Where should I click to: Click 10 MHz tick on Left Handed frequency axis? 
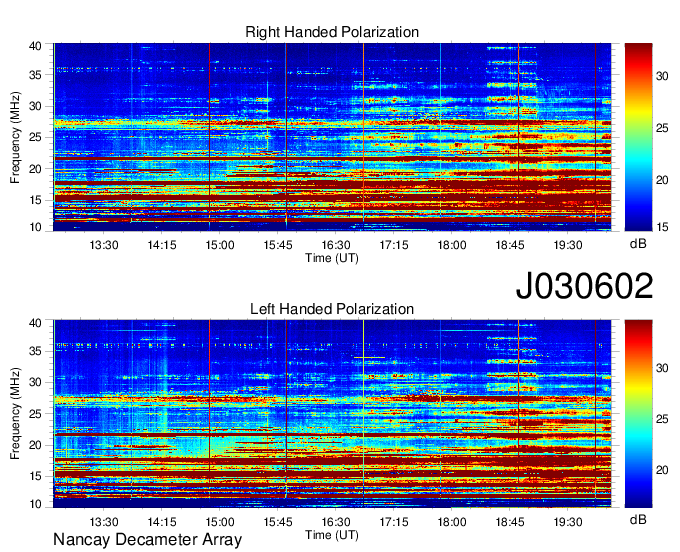(x=36, y=504)
